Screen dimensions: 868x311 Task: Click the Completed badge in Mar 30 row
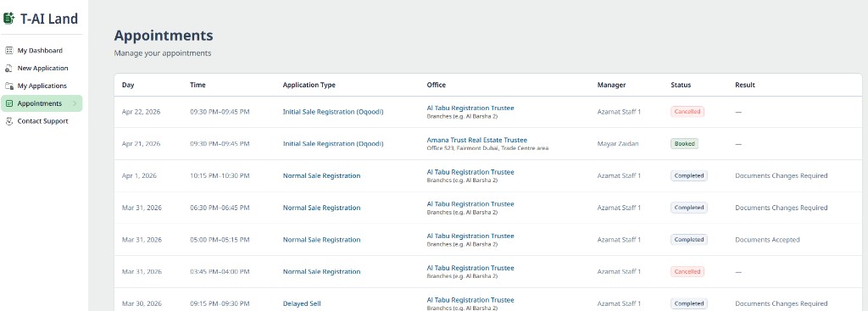pos(689,304)
